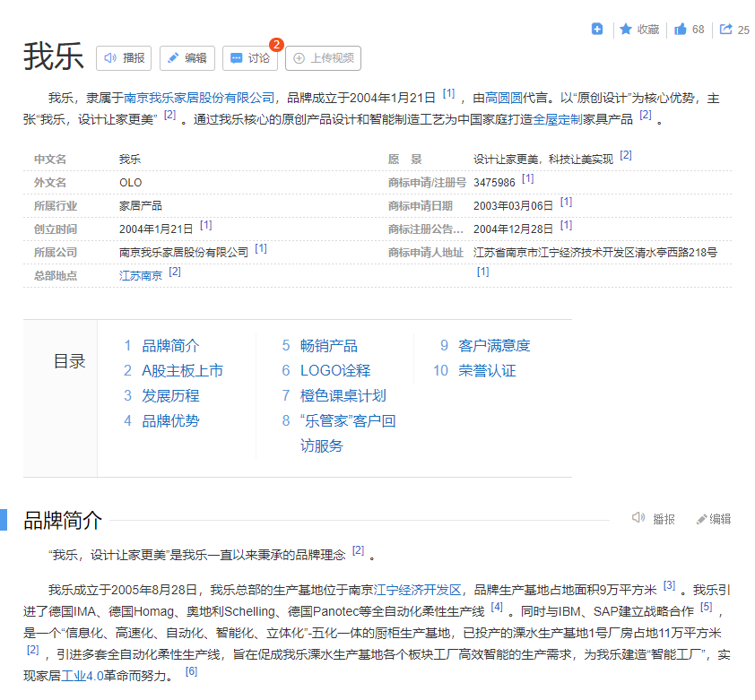
Task: Open the 高圆圆 link
Action: [x=504, y=99]
